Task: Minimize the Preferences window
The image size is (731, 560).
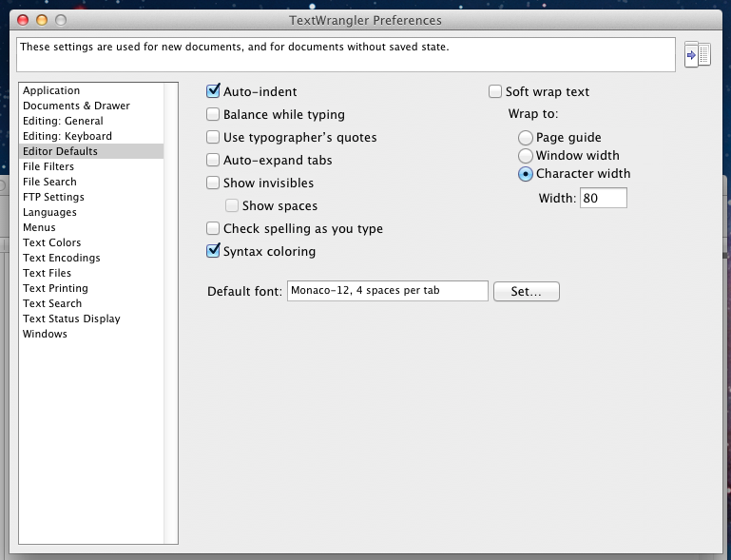Action: [42, 20]
